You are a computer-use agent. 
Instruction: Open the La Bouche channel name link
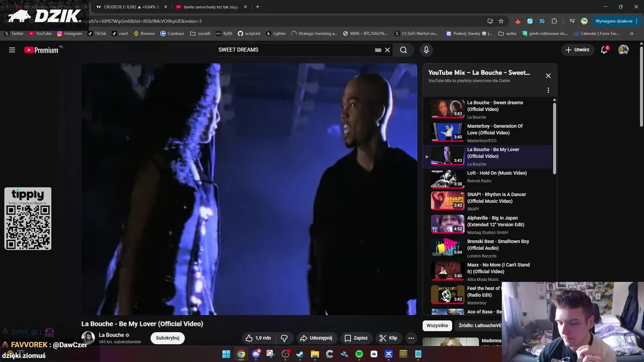click(111, 335)
